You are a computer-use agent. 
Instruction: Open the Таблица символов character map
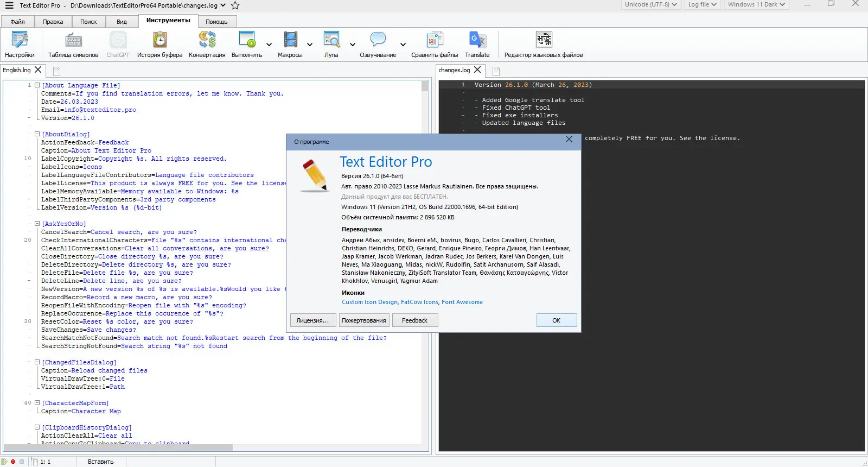click(73, 45)
